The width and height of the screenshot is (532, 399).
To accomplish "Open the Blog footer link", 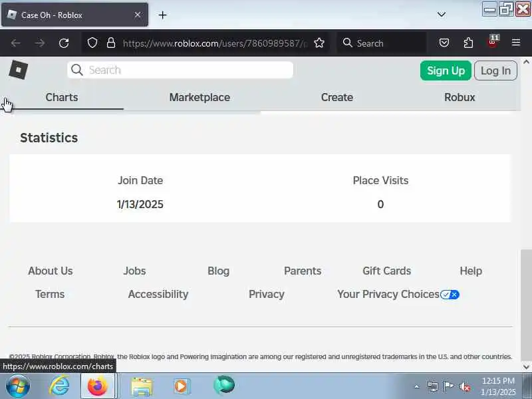I will pyautogui.click(x=219, y=271).
